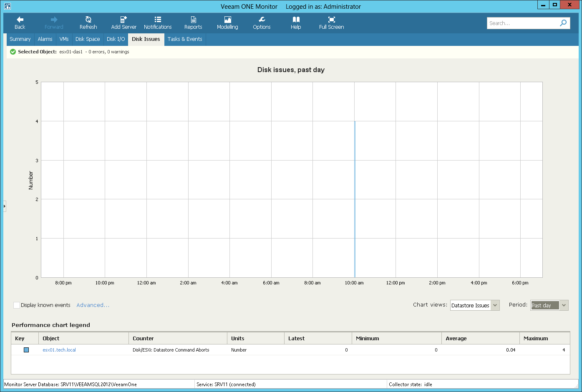Sort legend by Average column header

480,338
